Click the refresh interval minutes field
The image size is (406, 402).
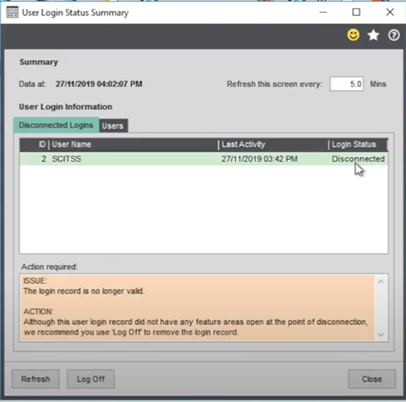pyautogui.click(x=347, y=84)
